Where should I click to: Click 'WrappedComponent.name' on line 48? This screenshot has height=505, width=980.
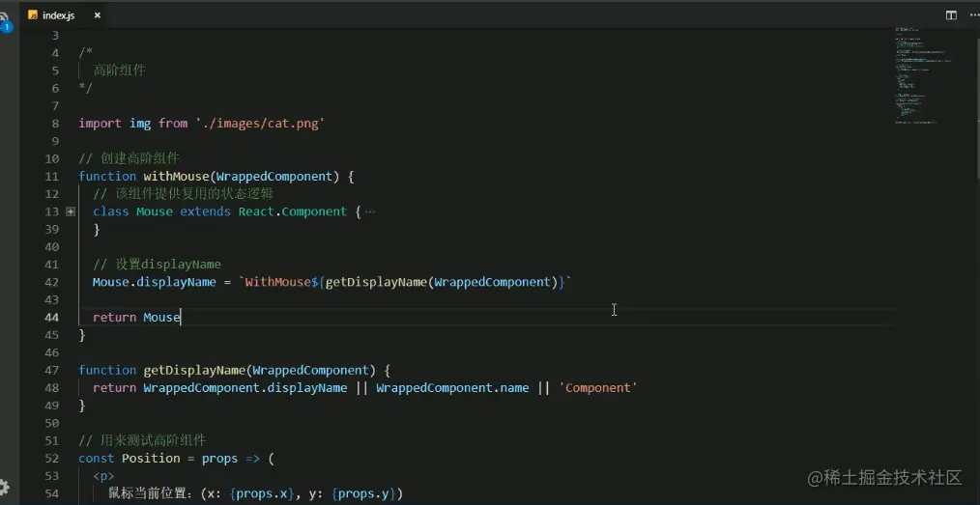(452, 387)
